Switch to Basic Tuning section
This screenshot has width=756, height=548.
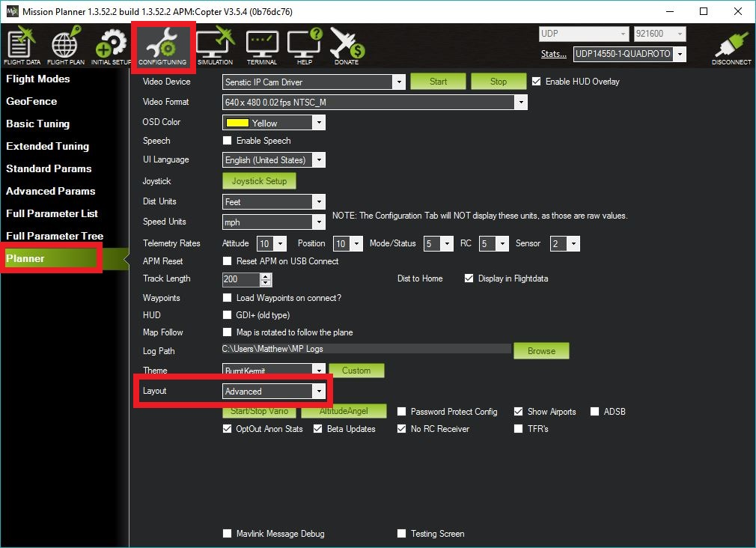coord(38,124)
